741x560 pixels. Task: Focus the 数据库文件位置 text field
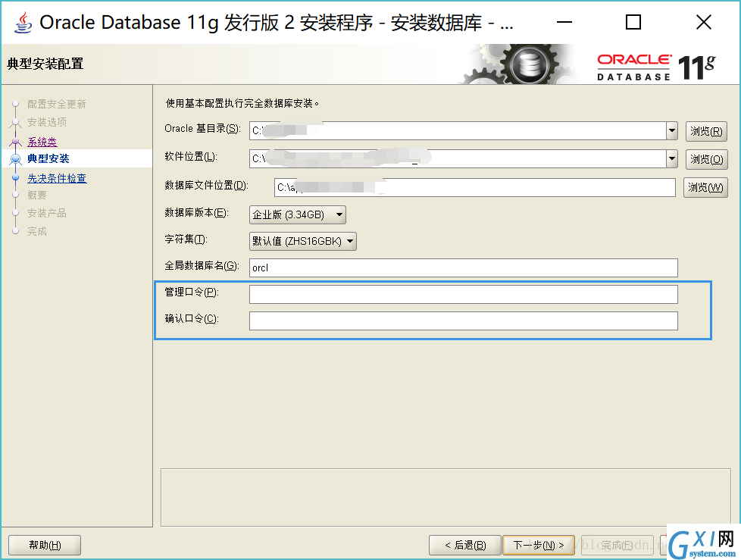(474, 188)
